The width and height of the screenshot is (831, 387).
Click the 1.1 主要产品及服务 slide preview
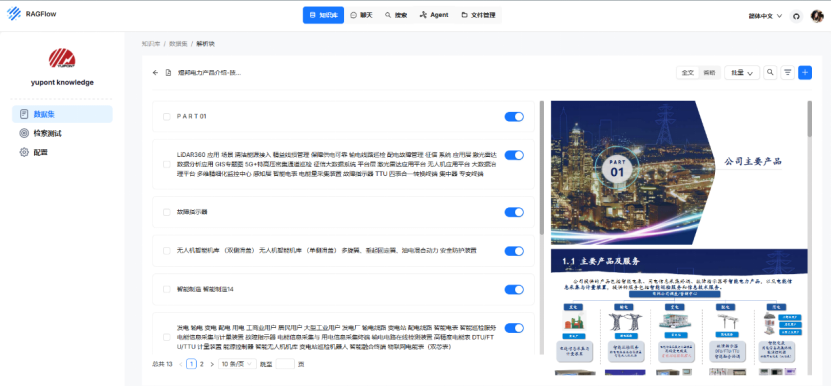pos(679,312)
